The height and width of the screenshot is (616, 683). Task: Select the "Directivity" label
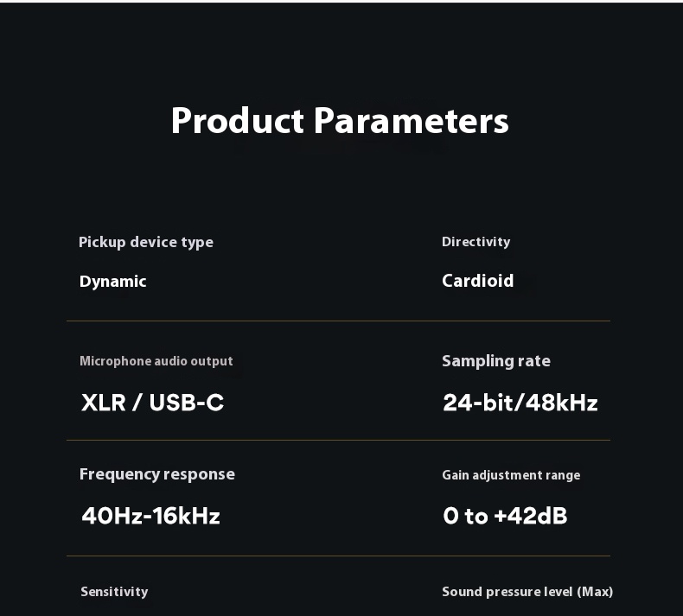click(x=476, y=242)
